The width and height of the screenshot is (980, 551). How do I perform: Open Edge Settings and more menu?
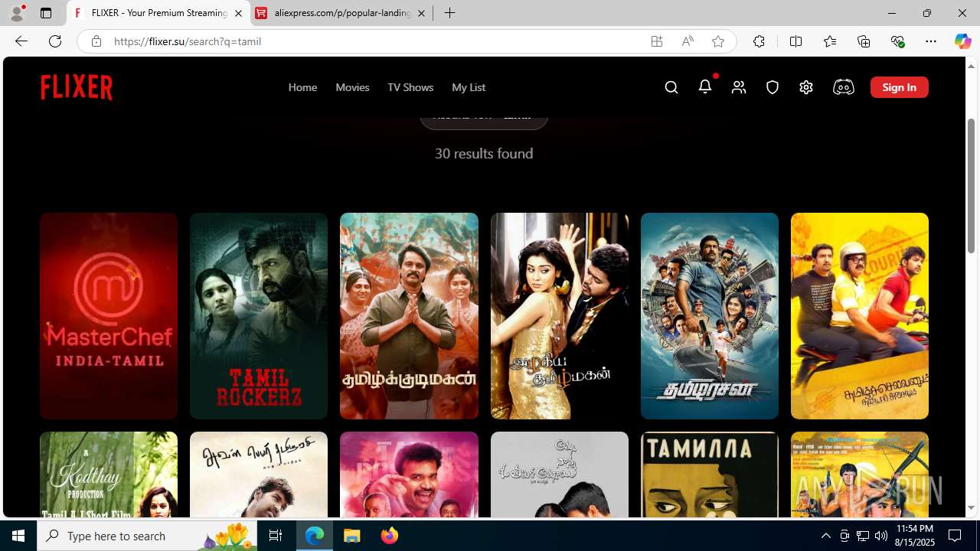[x=931, y=41]
